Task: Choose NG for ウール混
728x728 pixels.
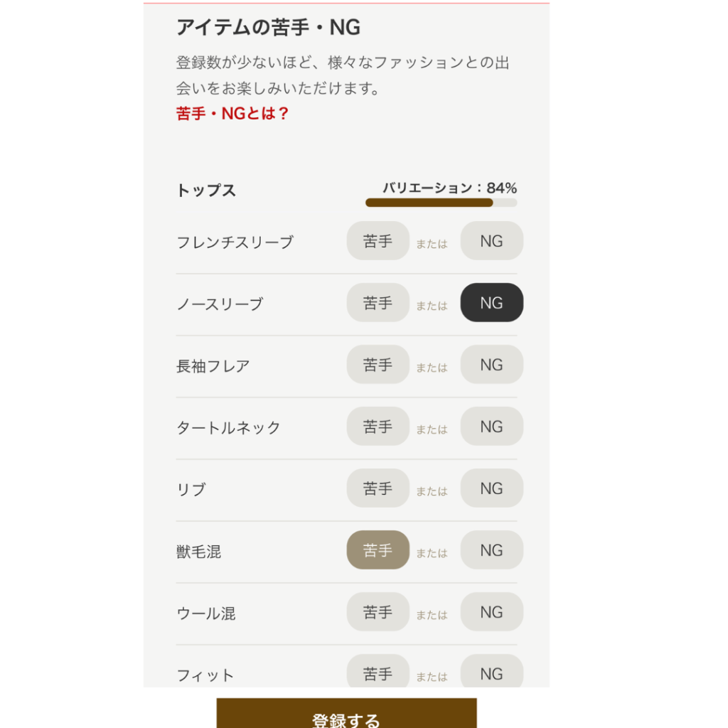Action: 491,612
